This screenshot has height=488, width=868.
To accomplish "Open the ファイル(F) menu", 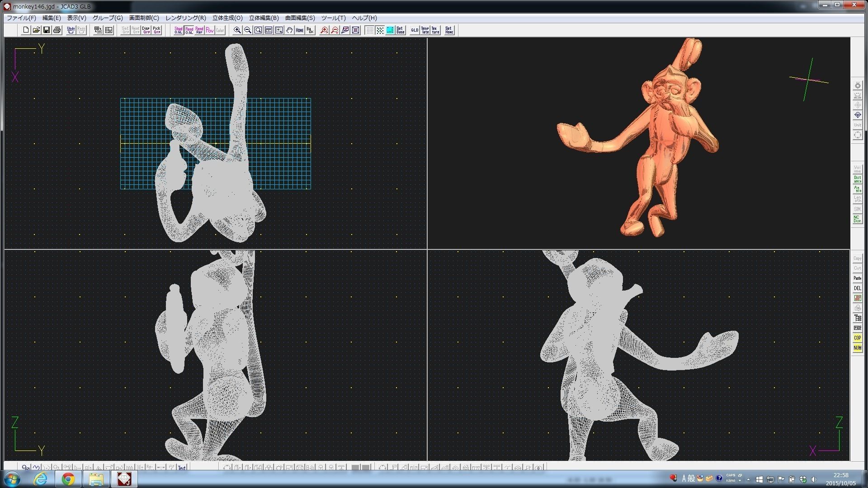I will [21, 18].
